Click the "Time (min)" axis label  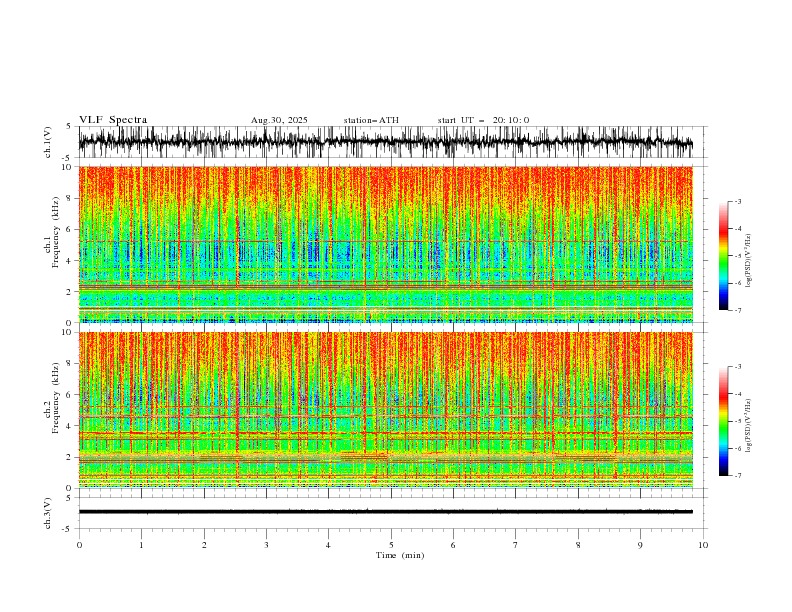(x=400, y=555)
